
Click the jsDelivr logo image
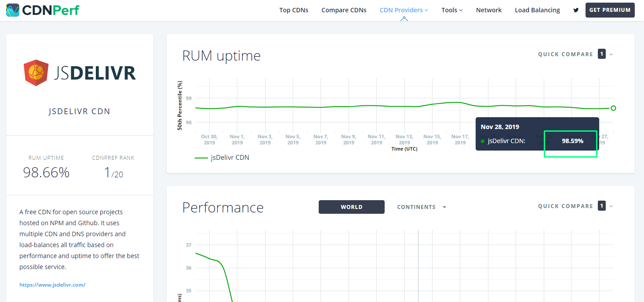pyautogui.click(x=80, y=73)
